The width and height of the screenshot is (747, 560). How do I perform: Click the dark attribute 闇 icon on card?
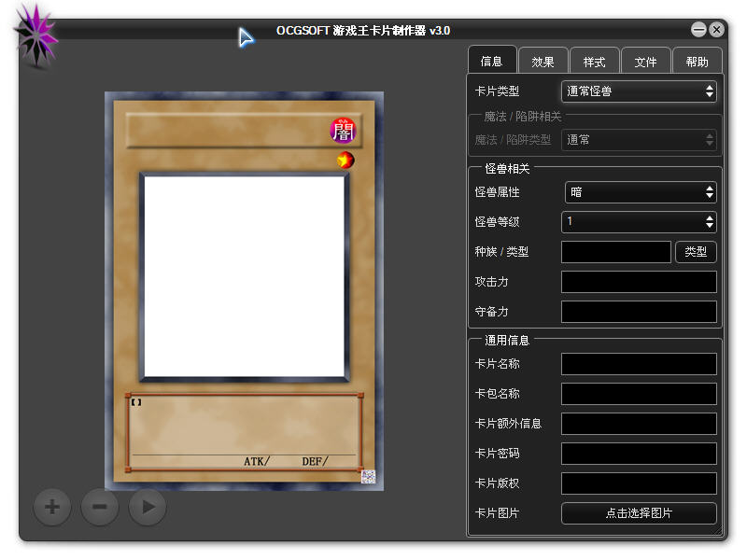click(343, 131)
